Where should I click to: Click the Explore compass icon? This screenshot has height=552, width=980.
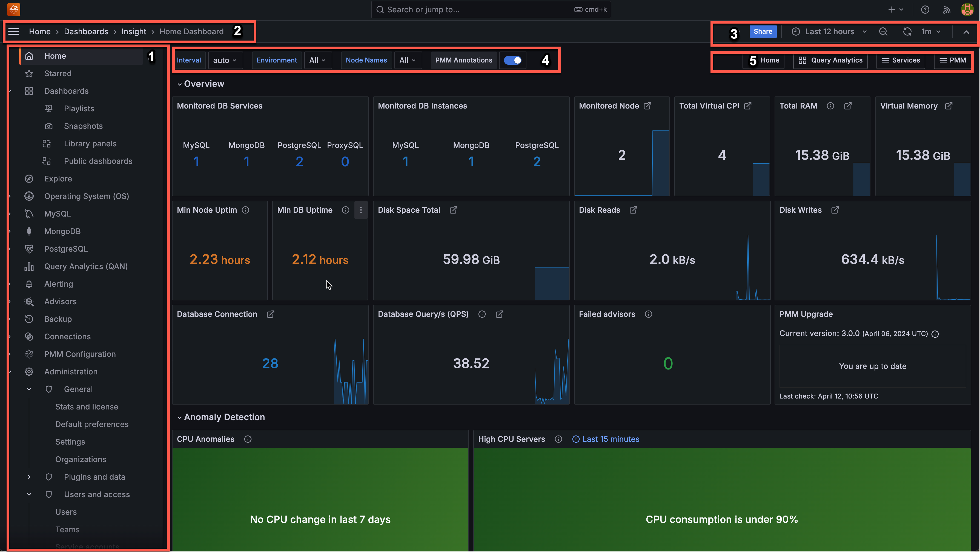point(29,178)
